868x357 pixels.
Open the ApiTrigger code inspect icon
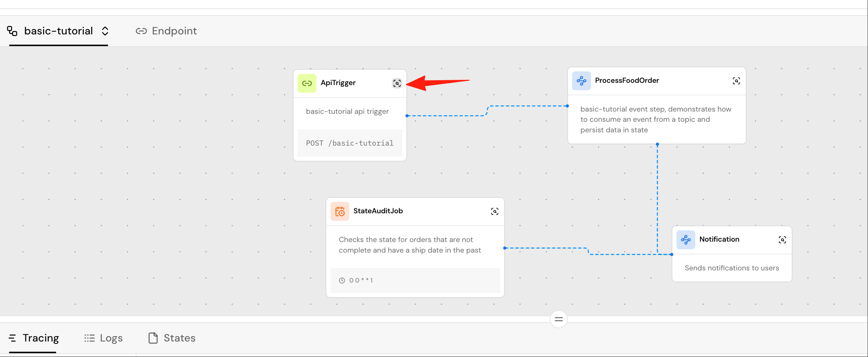click(397, 83)
